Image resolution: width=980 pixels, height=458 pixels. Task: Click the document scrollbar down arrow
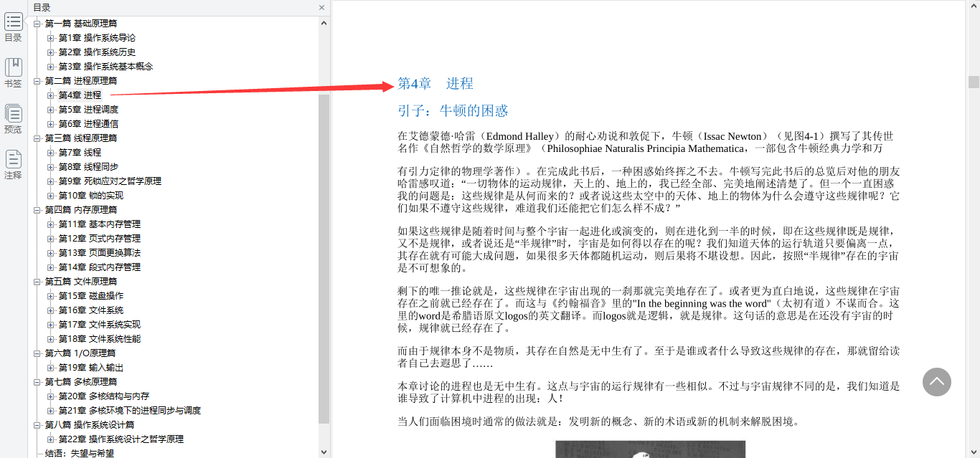click(975, 452)
